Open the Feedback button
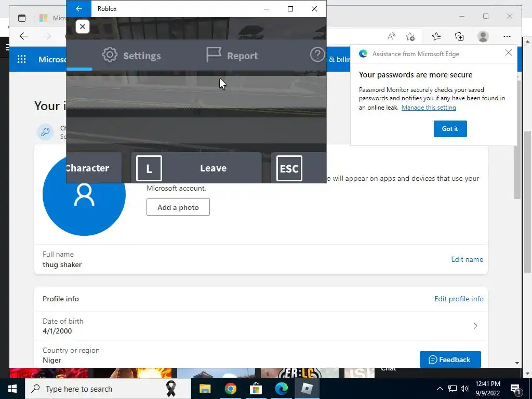This screenshot has width=532, height=399. point(450,360)
